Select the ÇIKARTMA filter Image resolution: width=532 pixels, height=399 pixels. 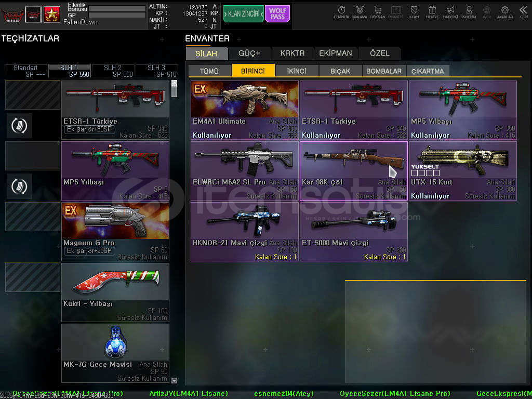[x=428, y=71]
